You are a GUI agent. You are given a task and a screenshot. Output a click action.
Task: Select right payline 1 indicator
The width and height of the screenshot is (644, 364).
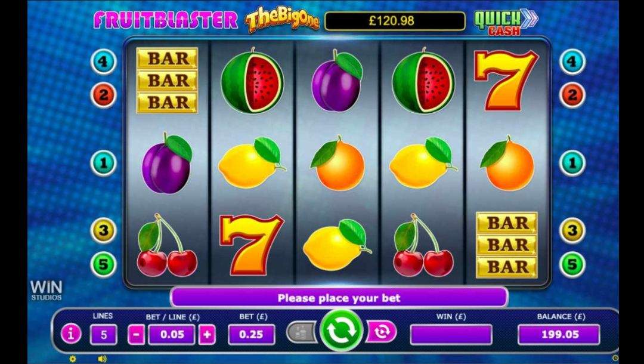point(572,163)
